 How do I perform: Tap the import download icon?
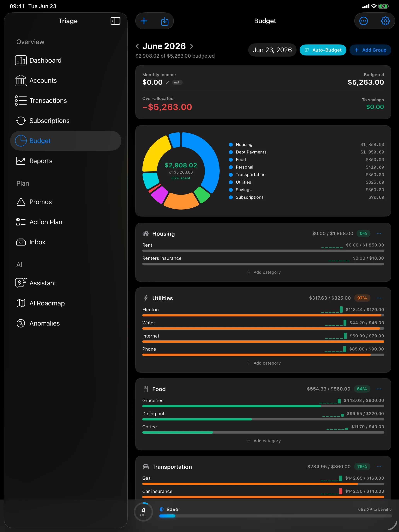pos(165,21)
